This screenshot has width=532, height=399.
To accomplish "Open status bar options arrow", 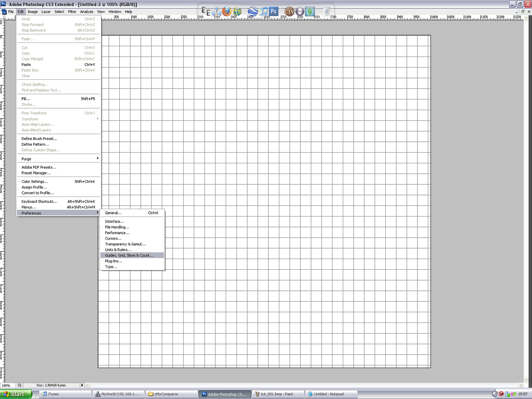I will (82, 385).
